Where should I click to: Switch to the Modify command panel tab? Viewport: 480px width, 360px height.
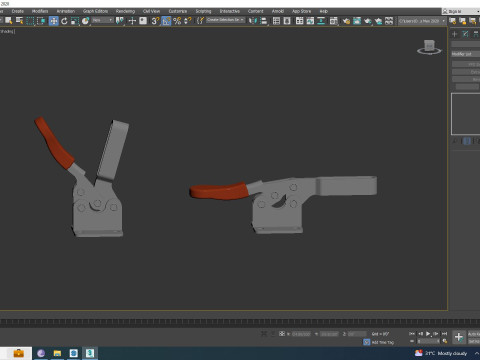(x=465, y=34)
